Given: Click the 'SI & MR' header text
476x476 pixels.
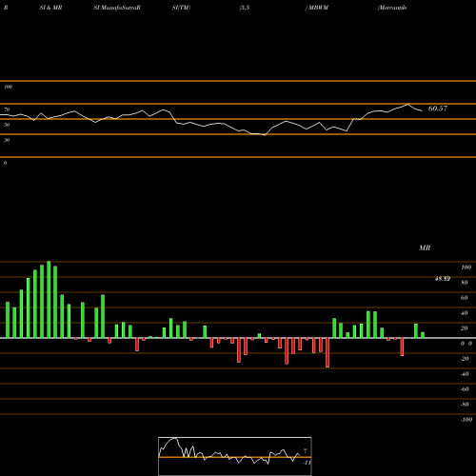Looking at the screenshot, I should (50, 8).
